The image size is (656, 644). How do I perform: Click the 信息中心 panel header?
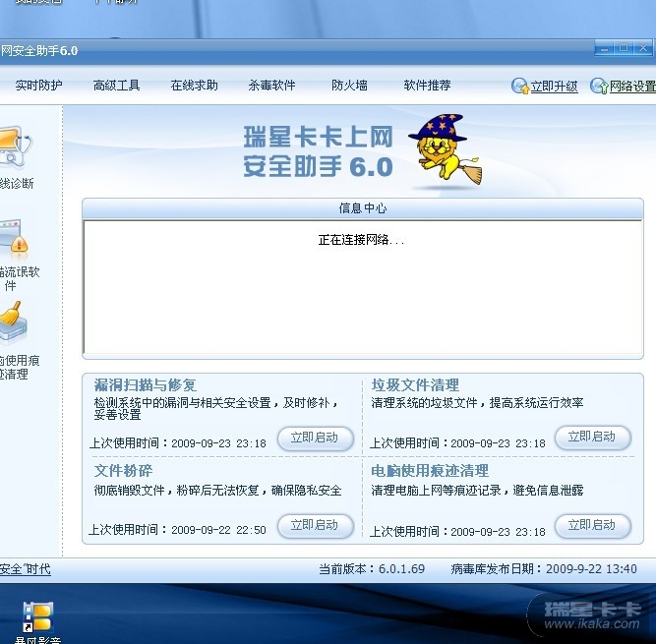click(362, 208)
